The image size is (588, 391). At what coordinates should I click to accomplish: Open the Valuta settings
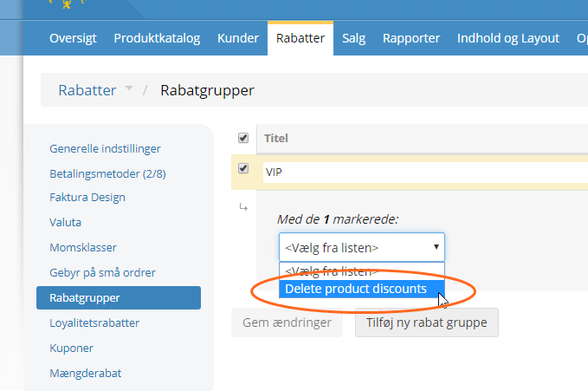click(x=65, y=222)
